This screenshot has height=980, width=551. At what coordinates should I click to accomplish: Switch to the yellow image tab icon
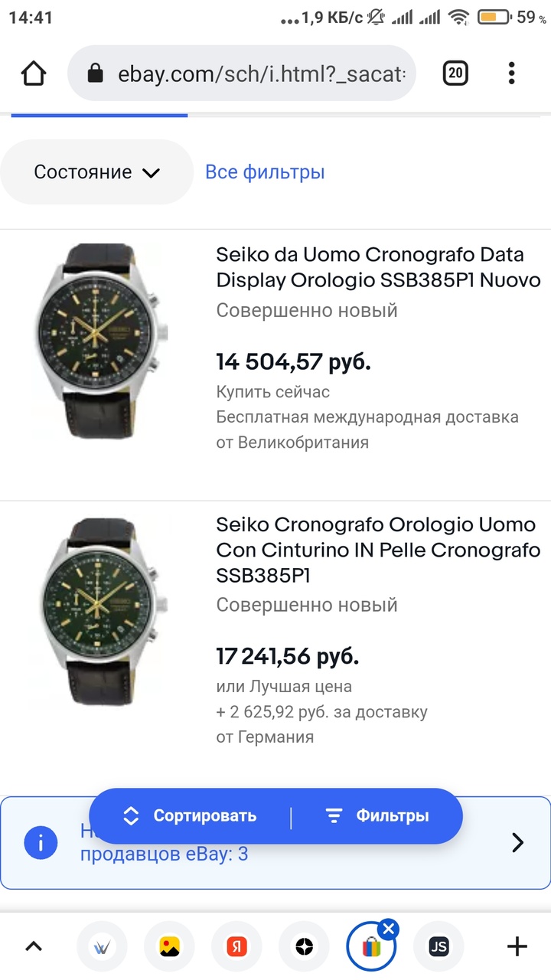[169, 946]
